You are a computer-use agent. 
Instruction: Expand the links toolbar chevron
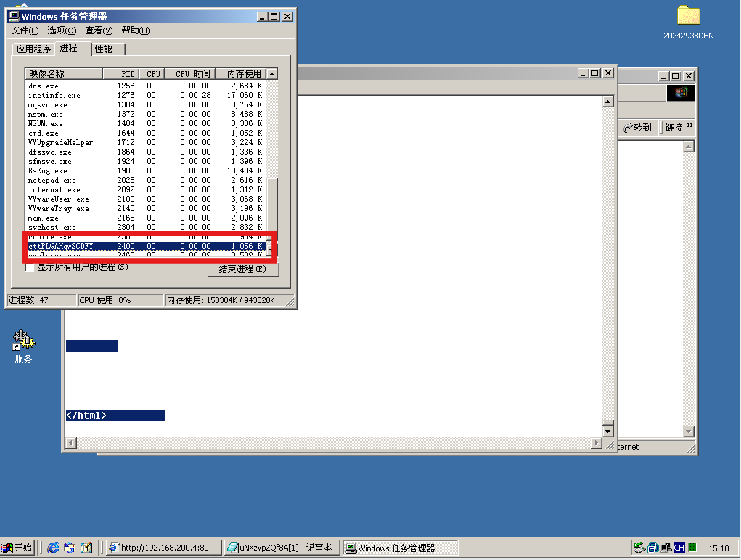(x=690, y=125)
